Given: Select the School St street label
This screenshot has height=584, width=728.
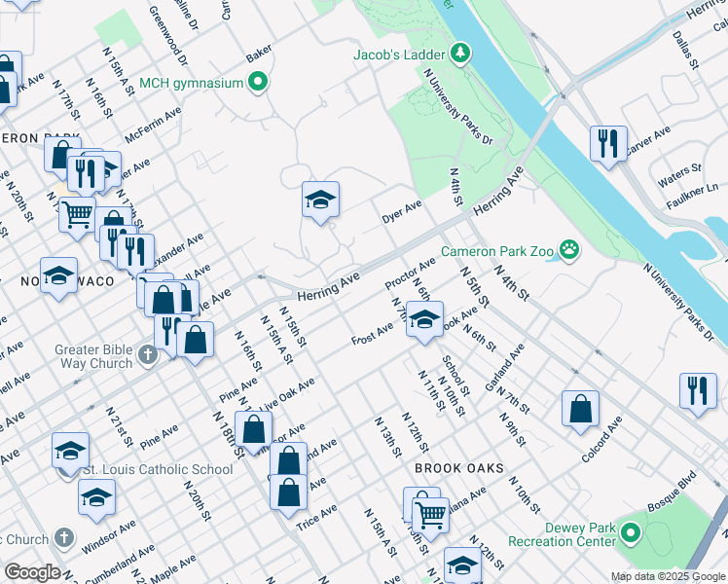Looking at the screenshot, I should (x=455, y=375).
